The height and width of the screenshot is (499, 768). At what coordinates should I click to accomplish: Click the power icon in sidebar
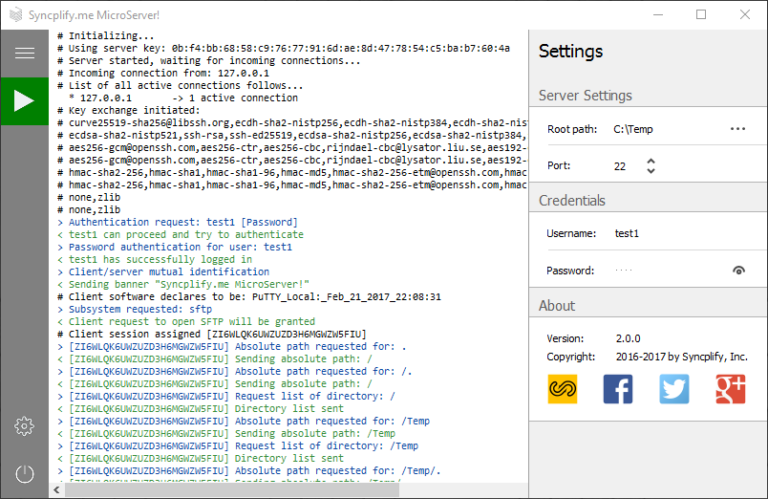point(24,475)
